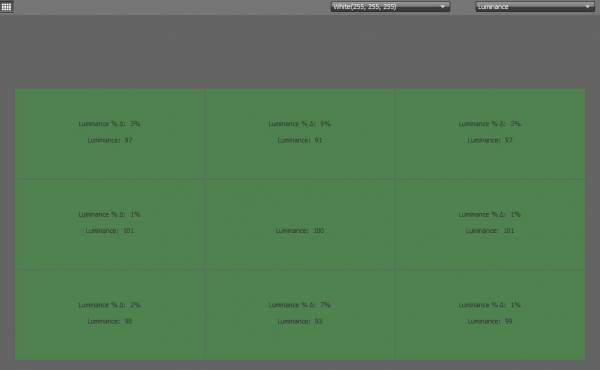Select the zone with 9% luminance delta
This screenshot has width=600, height=370.
[300, 134]
